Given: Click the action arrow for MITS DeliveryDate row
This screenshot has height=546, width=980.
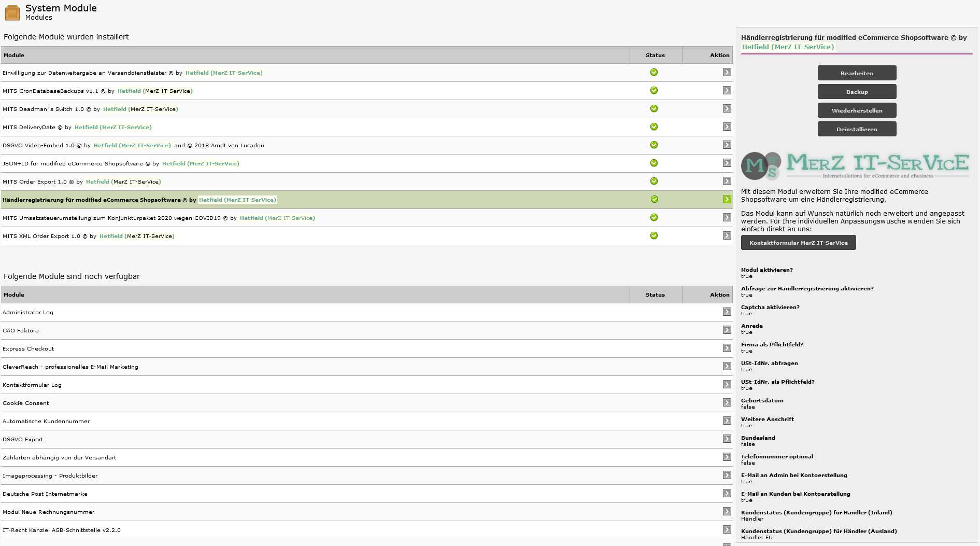Looking at the screenshot, I should click(727, 127).
